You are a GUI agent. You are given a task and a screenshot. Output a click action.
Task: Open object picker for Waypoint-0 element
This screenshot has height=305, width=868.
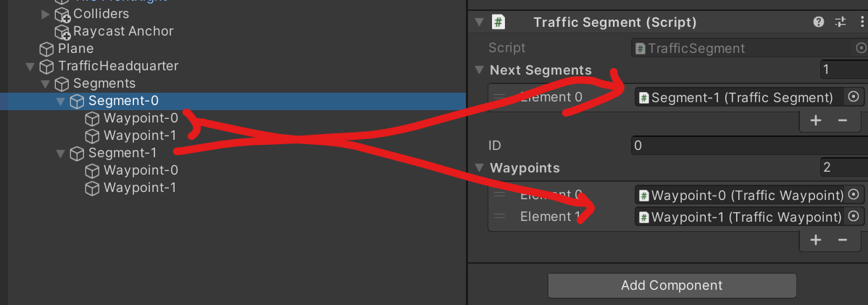[853, 194]
